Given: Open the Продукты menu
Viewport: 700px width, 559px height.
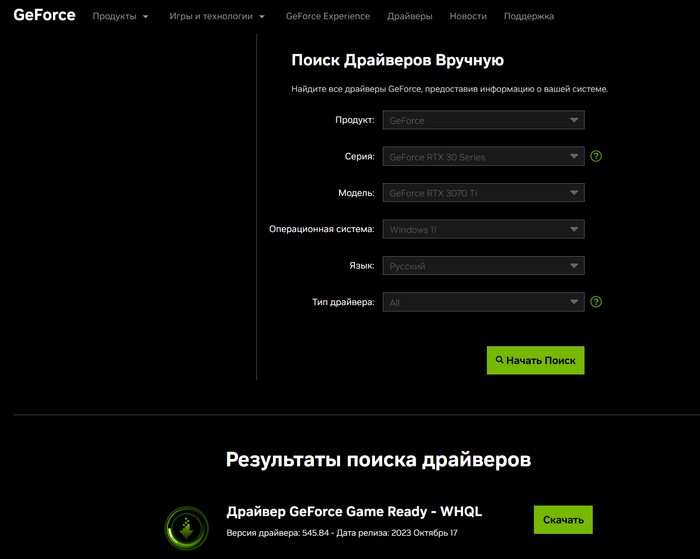Looking at the screenshot, I should [x=114, y=16].
